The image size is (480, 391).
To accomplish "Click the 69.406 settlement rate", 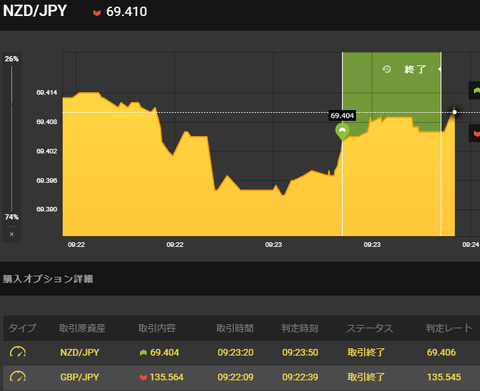I will coord(441,352).
